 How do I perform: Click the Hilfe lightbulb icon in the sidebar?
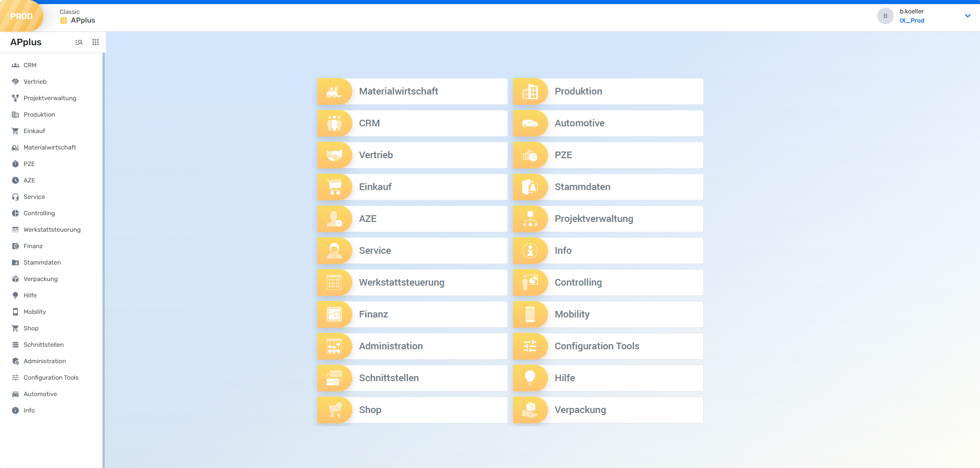(15, 295)
